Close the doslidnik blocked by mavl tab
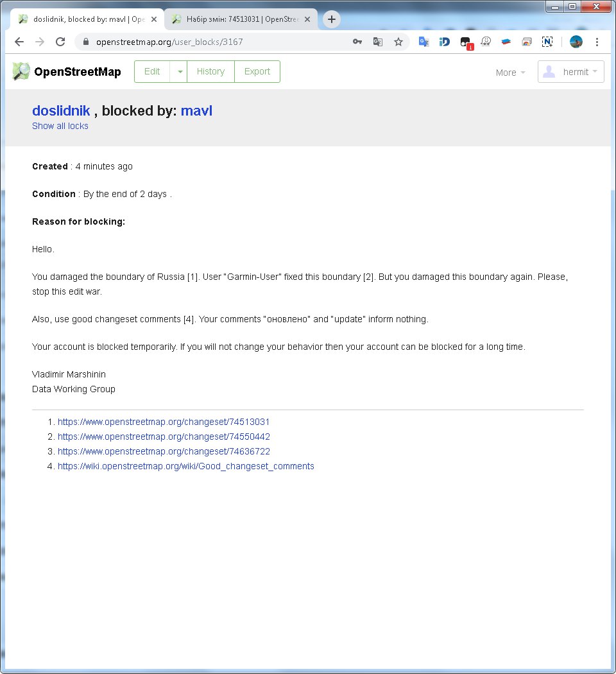Viewport: 616px width, 674px height. pos(154,19)
